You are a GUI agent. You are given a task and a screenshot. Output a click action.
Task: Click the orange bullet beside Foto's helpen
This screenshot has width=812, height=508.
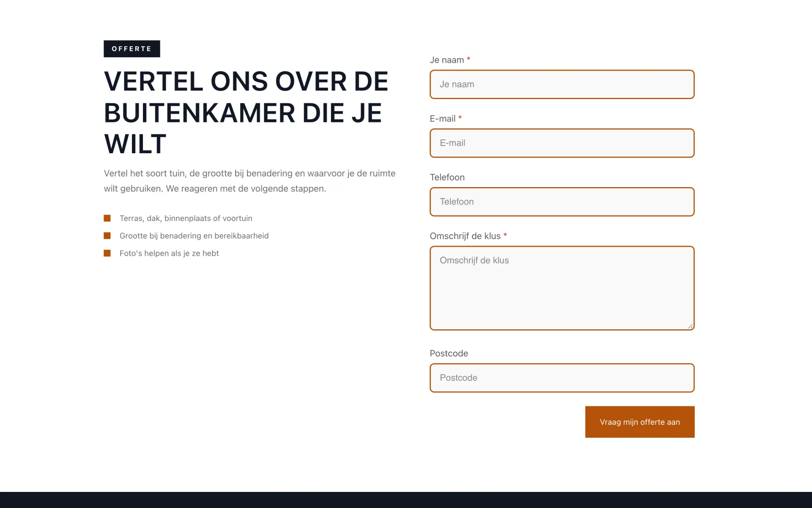(107, 253)
